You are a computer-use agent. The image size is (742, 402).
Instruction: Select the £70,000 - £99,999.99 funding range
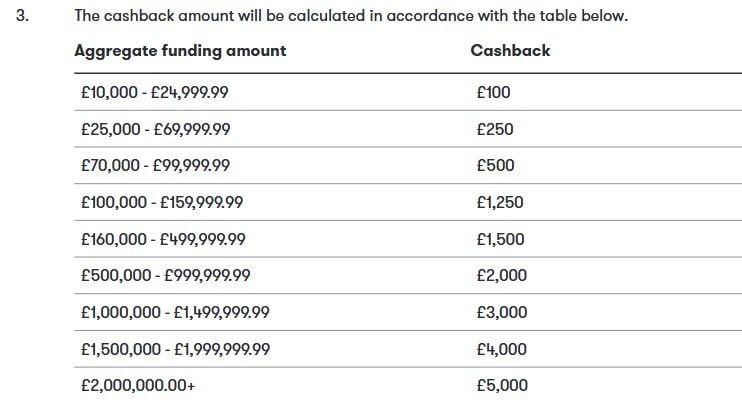coord(156,166)
